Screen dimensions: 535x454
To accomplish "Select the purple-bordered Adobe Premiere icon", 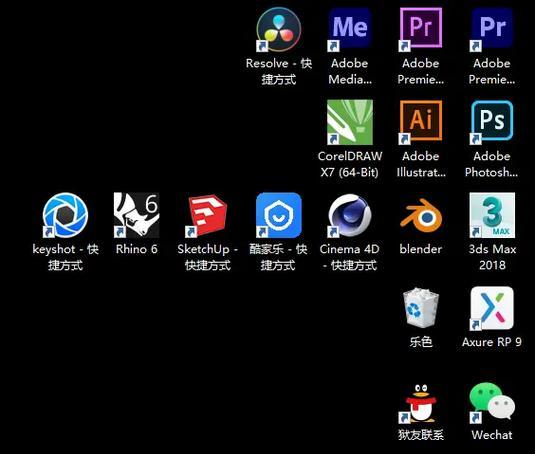I will pos(421,30).
